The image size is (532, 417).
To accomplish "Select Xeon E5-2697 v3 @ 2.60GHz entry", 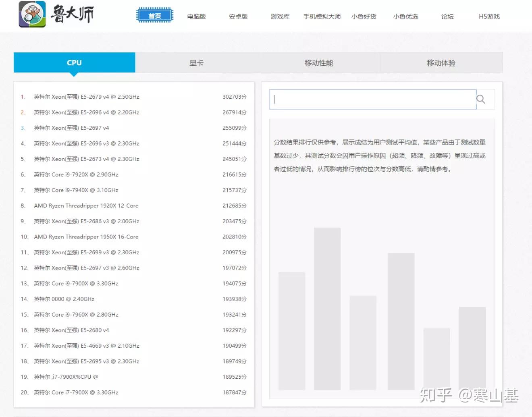I will (133, 268).
